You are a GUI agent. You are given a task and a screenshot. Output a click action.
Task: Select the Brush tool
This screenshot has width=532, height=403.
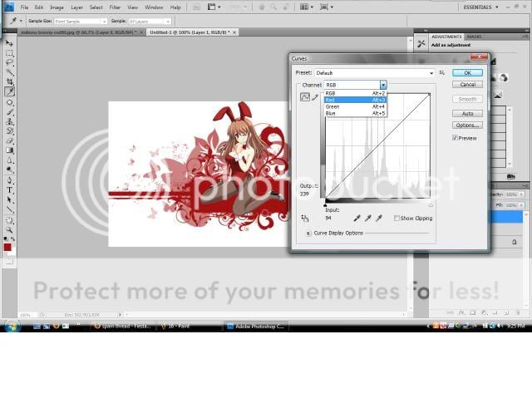(x=9, y=112)
